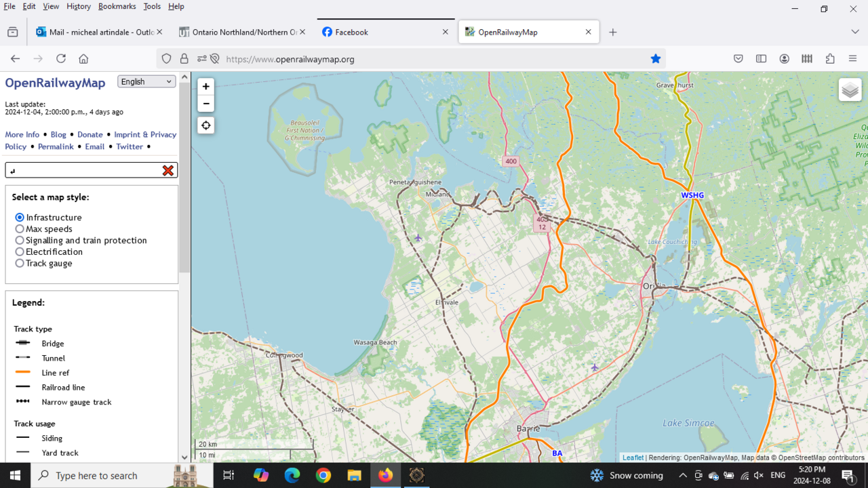Screen dimensions: 868x488
Task: Open the Permalink link
Action: [x=56, y=146]
